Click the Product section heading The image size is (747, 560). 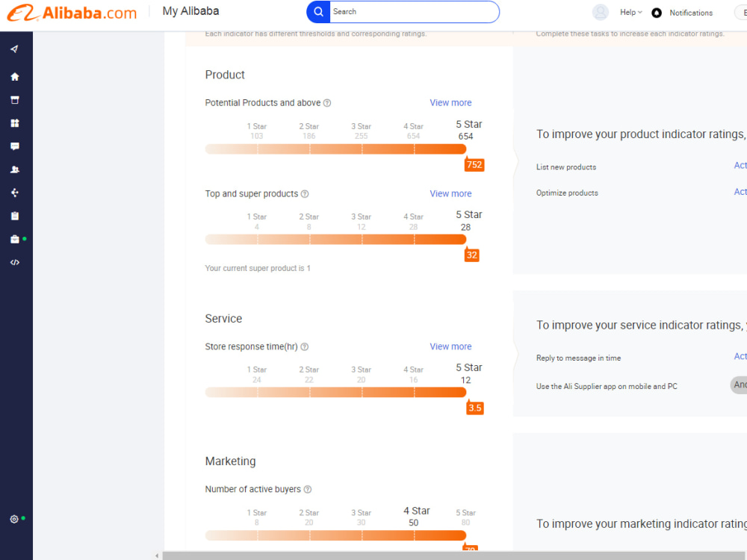pyautogui.click(x=225, y=75)
